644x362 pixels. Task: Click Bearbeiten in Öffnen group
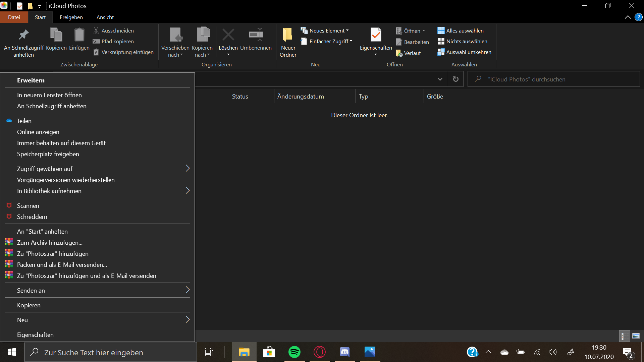click(413, 42)
